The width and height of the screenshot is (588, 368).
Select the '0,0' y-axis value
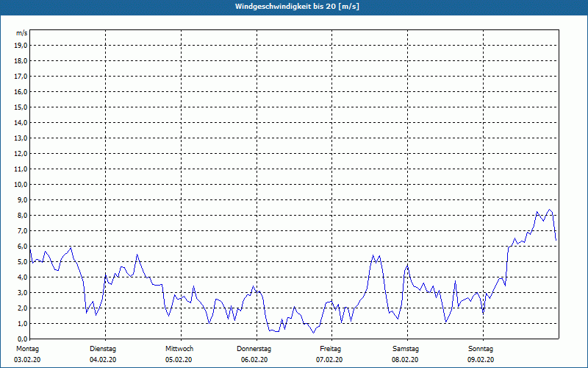(x=22, y=339)
